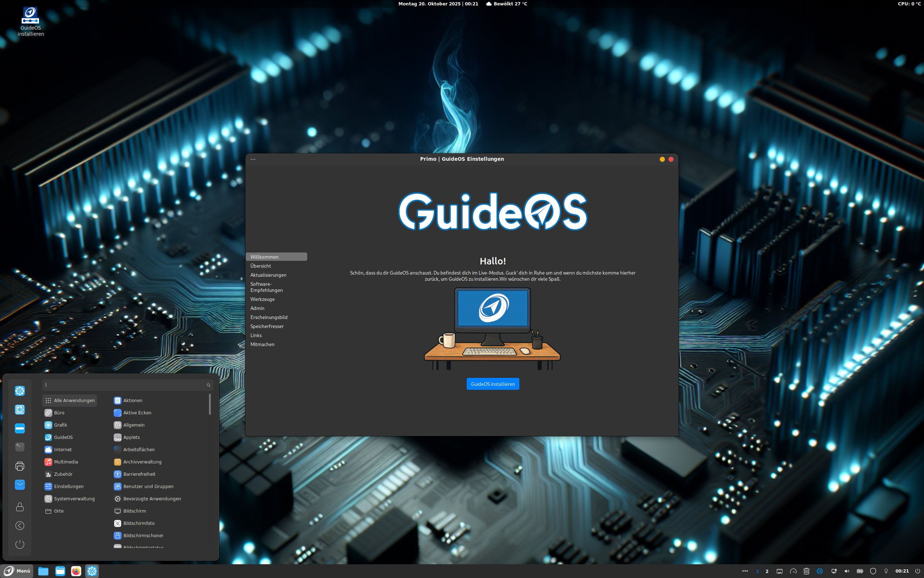Click the terminal icon in menu sidebar
The image size is (924, 578).
[x=20, y=447]
